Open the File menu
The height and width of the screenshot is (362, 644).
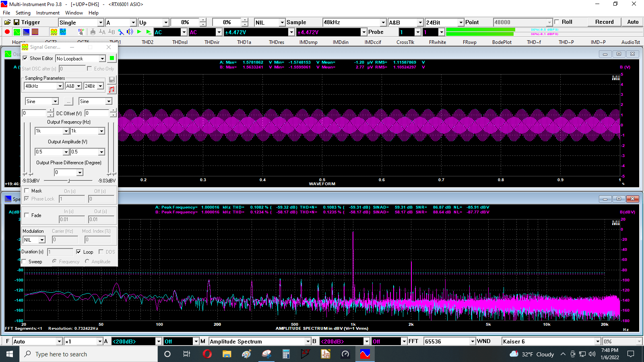(6, 13)
